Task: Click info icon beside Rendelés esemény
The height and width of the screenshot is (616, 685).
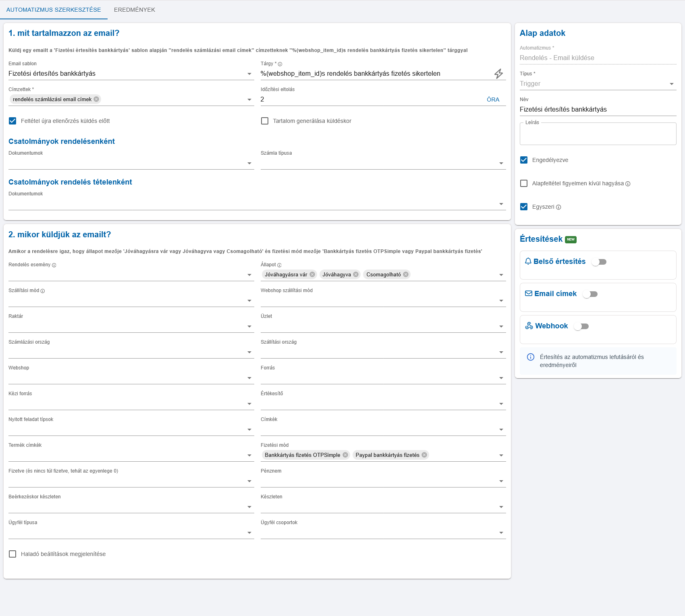Action: tap(54, 265)
